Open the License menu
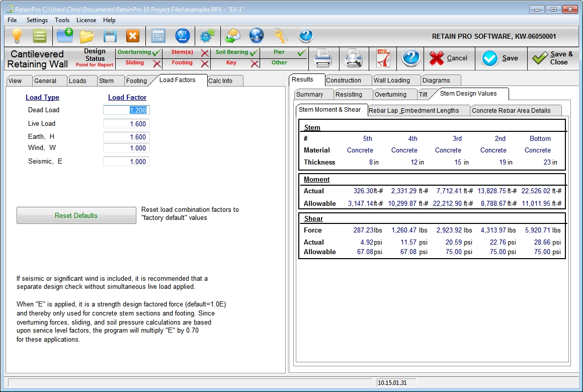This screenshot has width=583, height=392. click(x=86, y=20)
